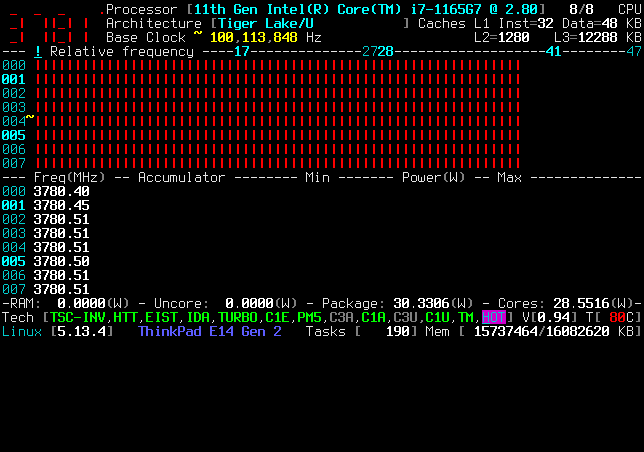The height and width of the screenshot is (452, 644).
Task: Click the Power(W) column header
Action: pyautogui.click(x=433, y=178)
